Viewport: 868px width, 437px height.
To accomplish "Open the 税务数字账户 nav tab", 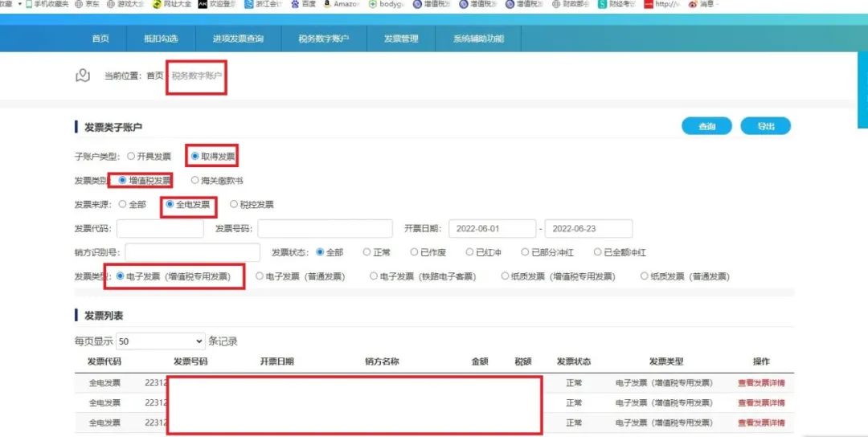I will 324,39.
